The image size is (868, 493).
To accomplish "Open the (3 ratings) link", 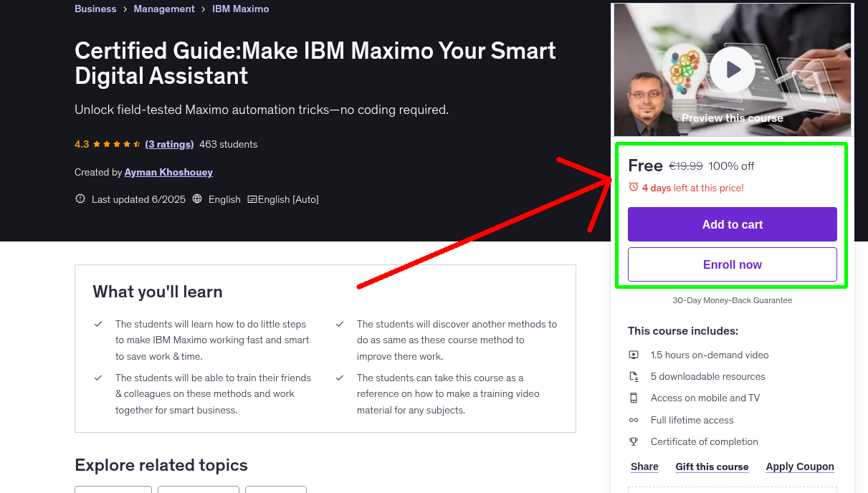I will tap(169, 144).
